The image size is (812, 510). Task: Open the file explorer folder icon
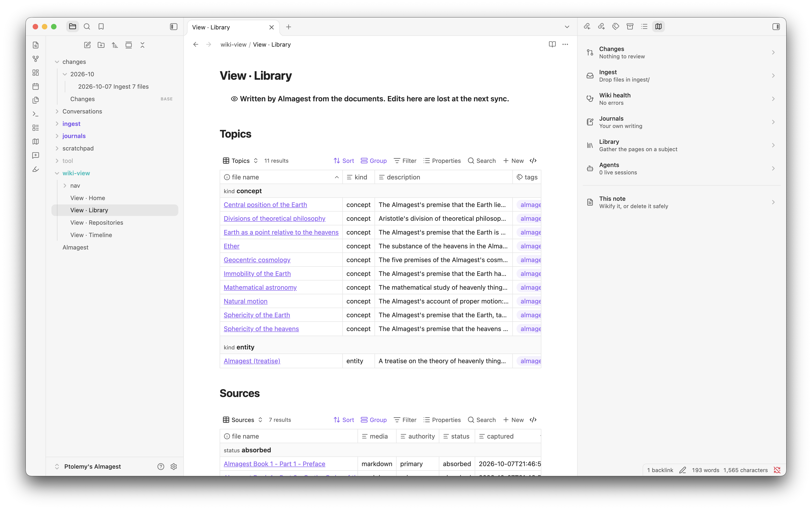[x=73, y=26]
